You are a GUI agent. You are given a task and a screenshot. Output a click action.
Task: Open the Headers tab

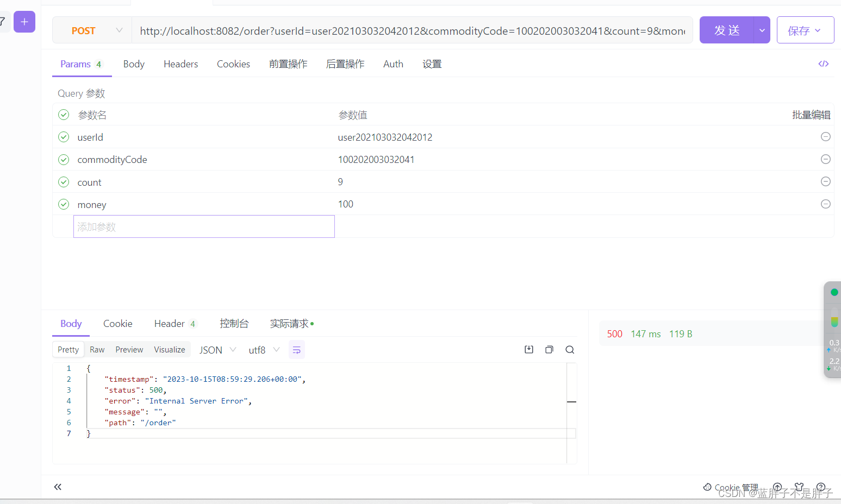click(x=180, y=64)
